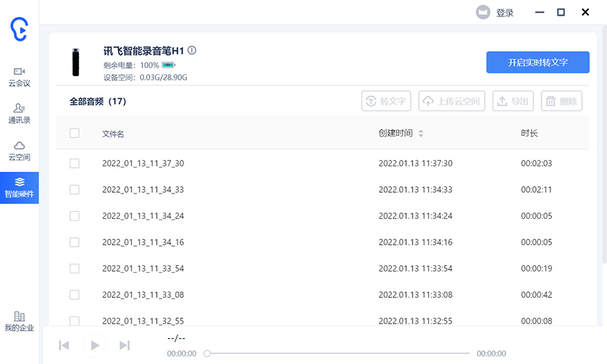Click creation time 2022.01.13 11:34:33

pyautogui.click(x=415, y=189)
